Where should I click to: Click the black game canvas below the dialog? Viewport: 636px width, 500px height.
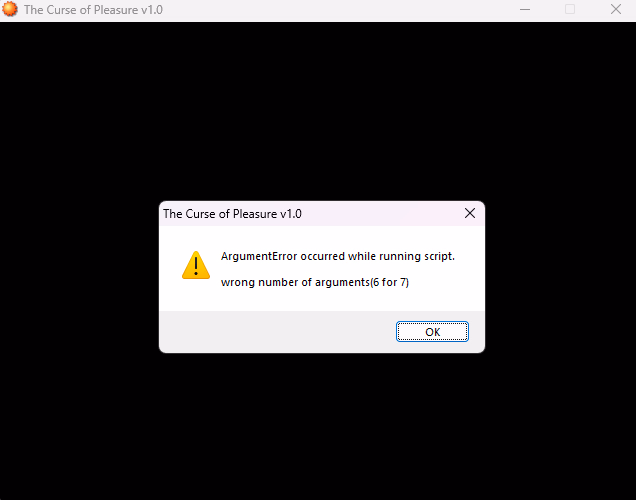tap(318, 426)
